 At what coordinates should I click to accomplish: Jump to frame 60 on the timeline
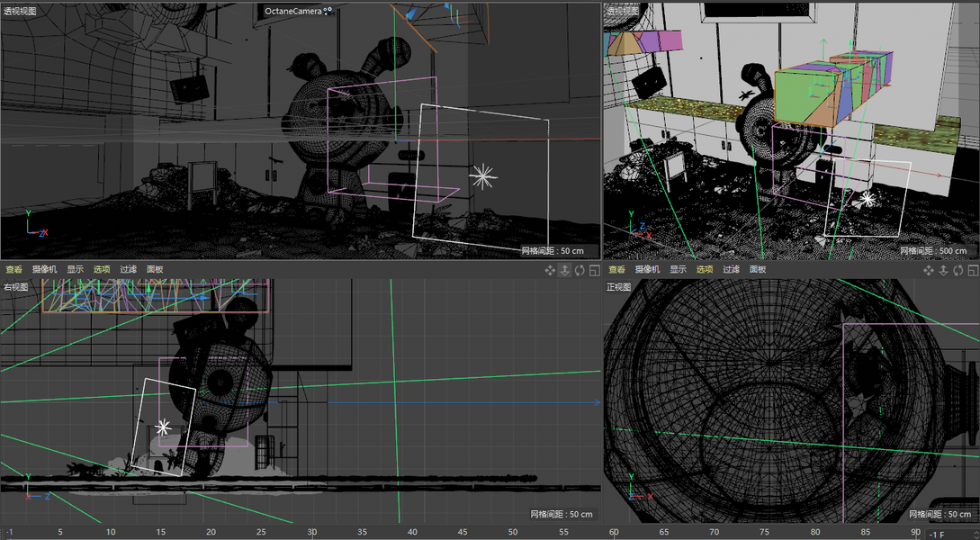tap(614, 533)
